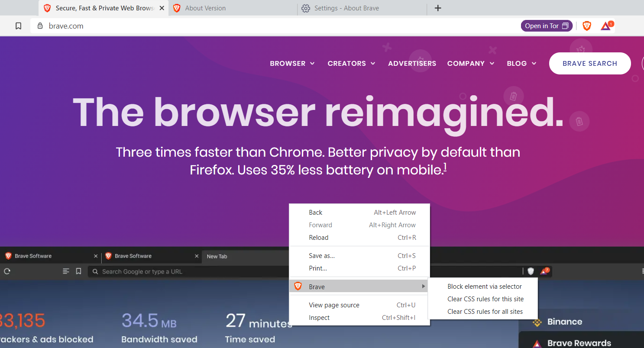This screenshot has width=644, height=348.
Task: Expand the COMPANY navigation dropdown
Action: click(471, 63)
